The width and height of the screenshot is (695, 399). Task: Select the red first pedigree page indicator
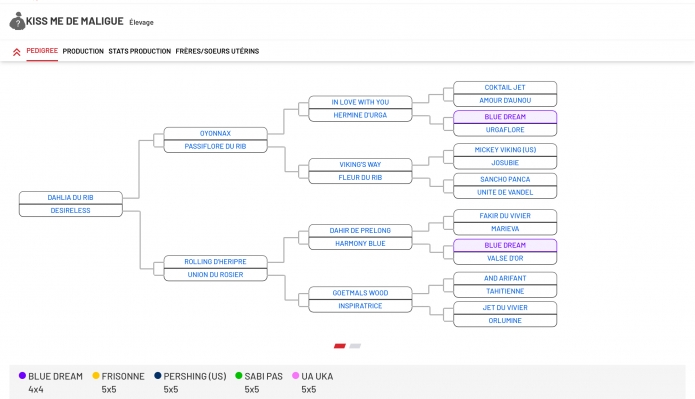(340, 346)
